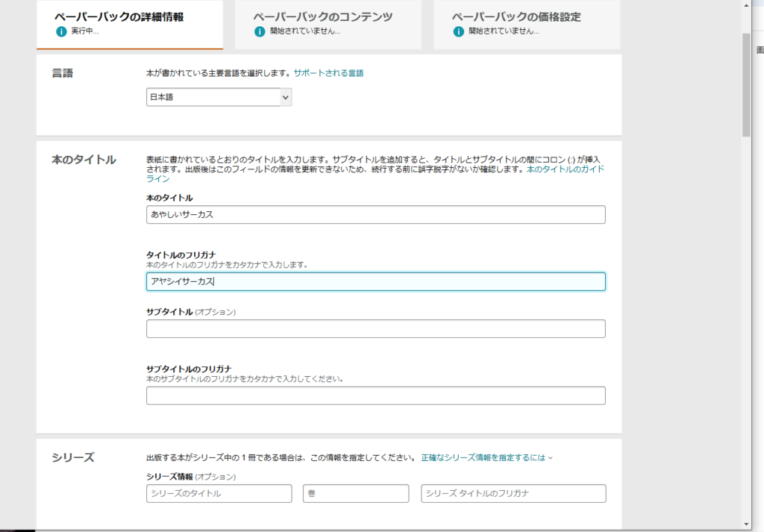The width and height of the screenshot is (764, 532).
Task: Click the 言語 section heading
Action: 63,73
